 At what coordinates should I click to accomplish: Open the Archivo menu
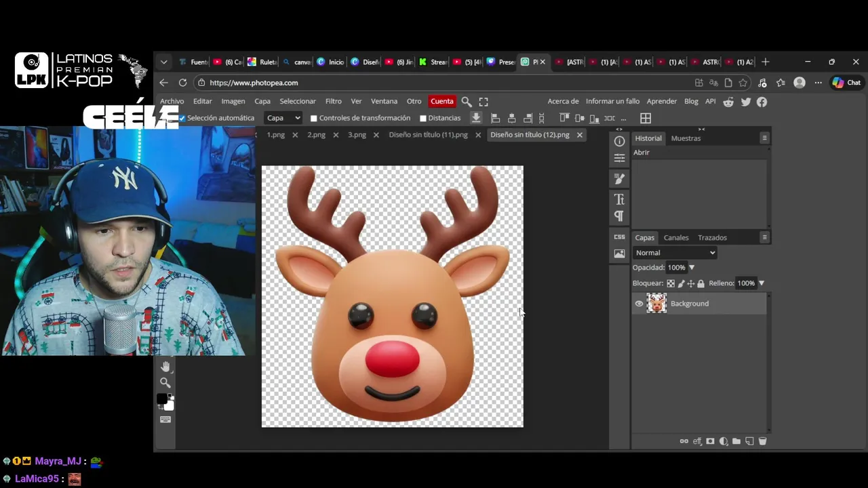click(x=172, y=102)
